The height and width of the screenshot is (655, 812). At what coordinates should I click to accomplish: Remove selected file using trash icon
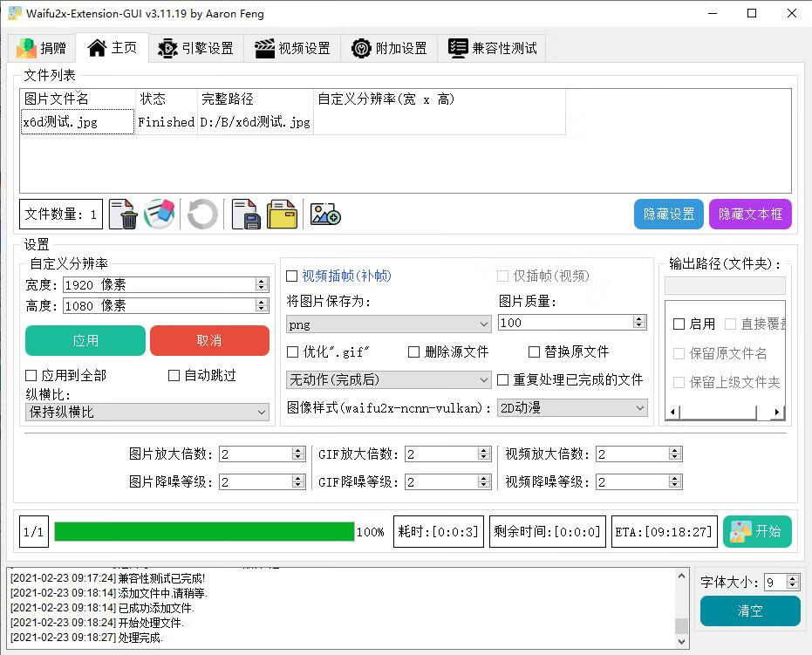tap(121, 214)
